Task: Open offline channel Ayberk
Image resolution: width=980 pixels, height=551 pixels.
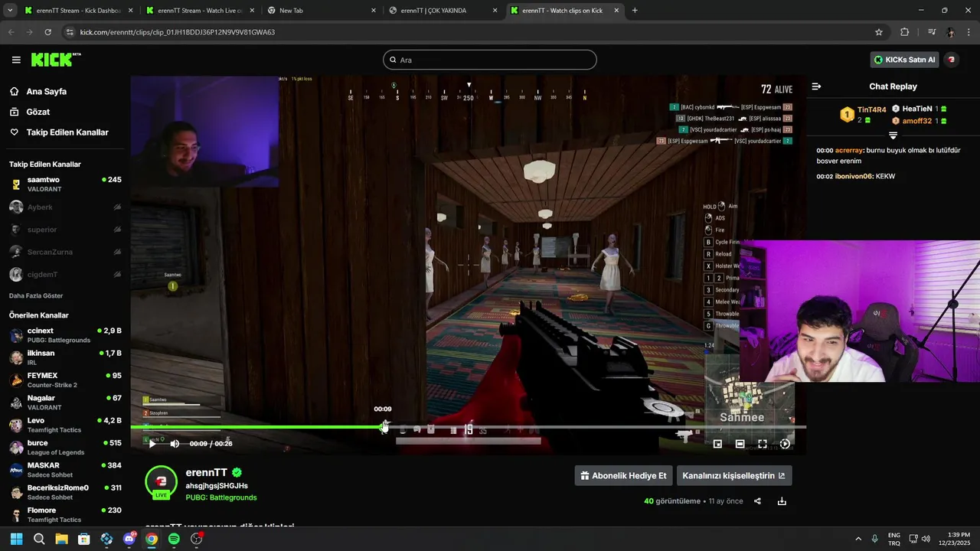Action: point(65,207)
